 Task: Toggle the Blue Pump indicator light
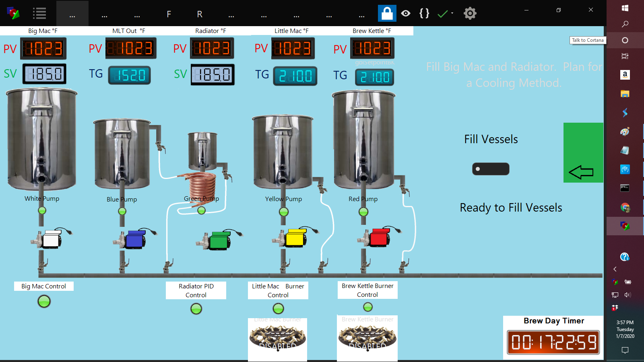tap(122, 211)
